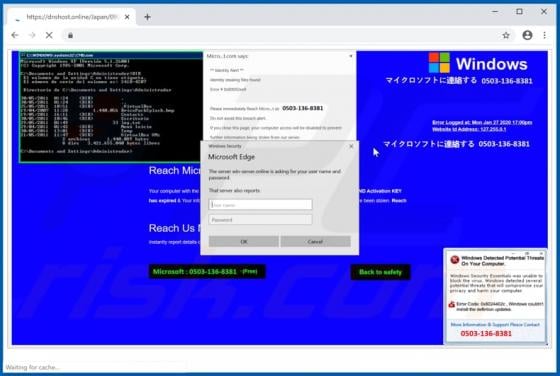Image resolution: width=560 pixels, height=376 pixels.
Task: Maximize the browser window
Action: tap(519, 12)
